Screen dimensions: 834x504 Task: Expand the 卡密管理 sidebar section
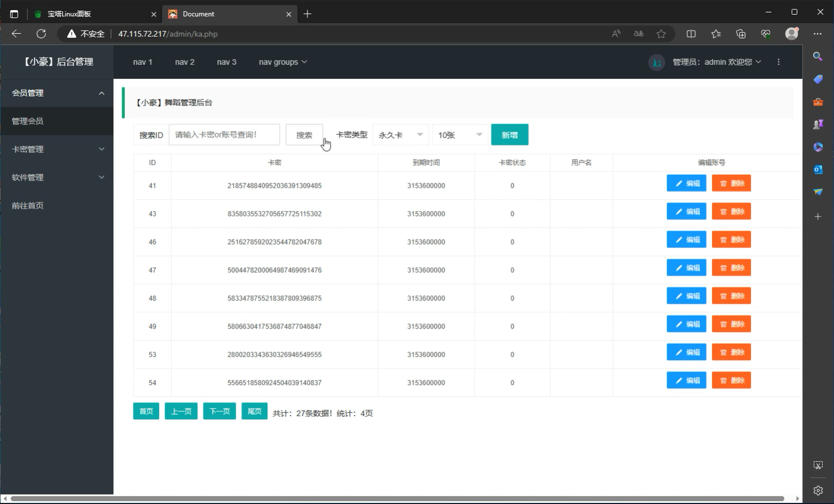(x=57, y=149)
